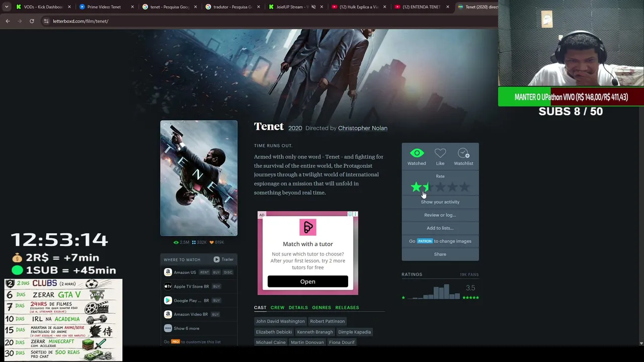Image resolution: width=644 pixels, height=362 pixels.
Task: Switch to the CAST tab
Action: tap(260, 308)
